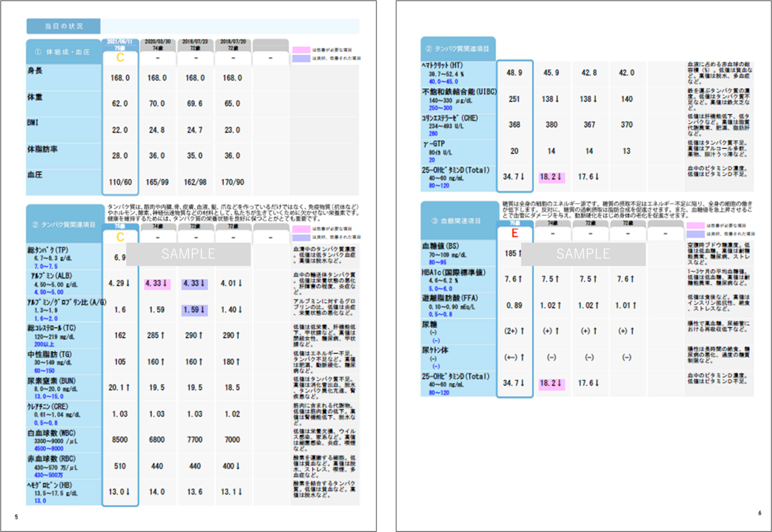Click the page number 5
772x532 pixels.
(16, 517)
